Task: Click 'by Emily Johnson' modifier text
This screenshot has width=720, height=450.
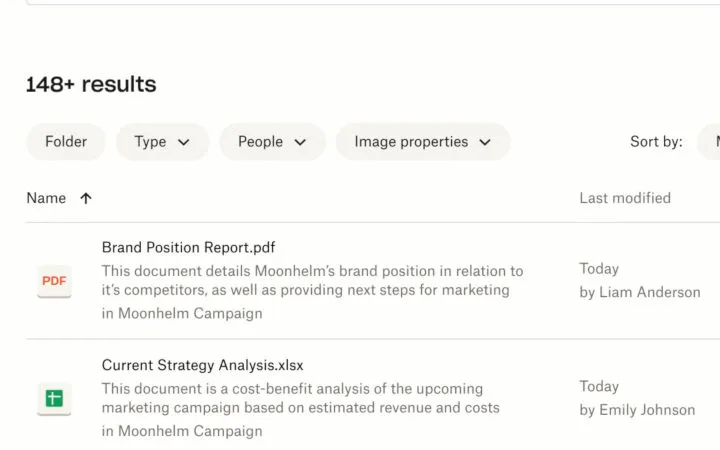Action: [637, 409]
